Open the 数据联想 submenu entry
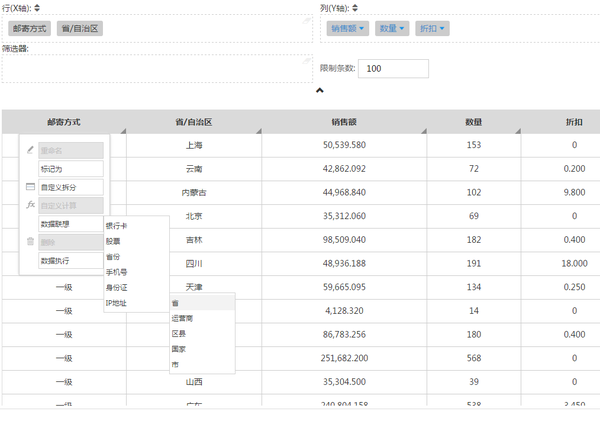The height and width of the screenshot is (437, 600). click(71, 224)
